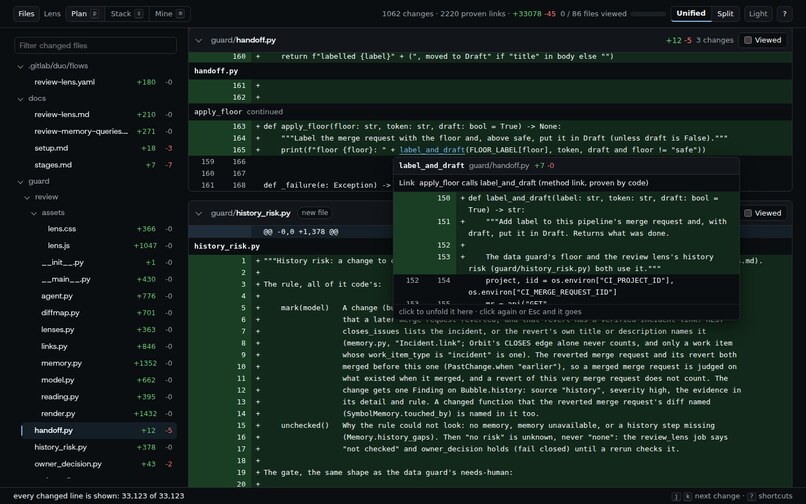Mark guard/handoff.py as Viewed

click(763, 40)
